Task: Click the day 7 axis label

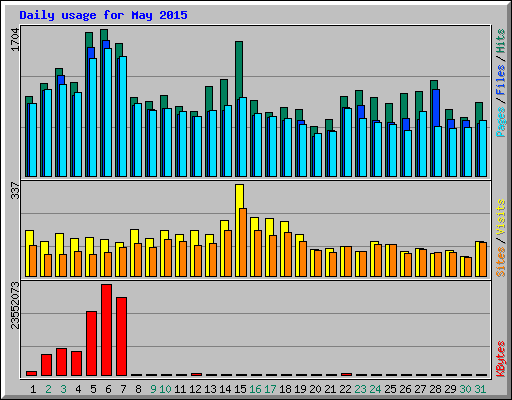Action: click(123, 389)
